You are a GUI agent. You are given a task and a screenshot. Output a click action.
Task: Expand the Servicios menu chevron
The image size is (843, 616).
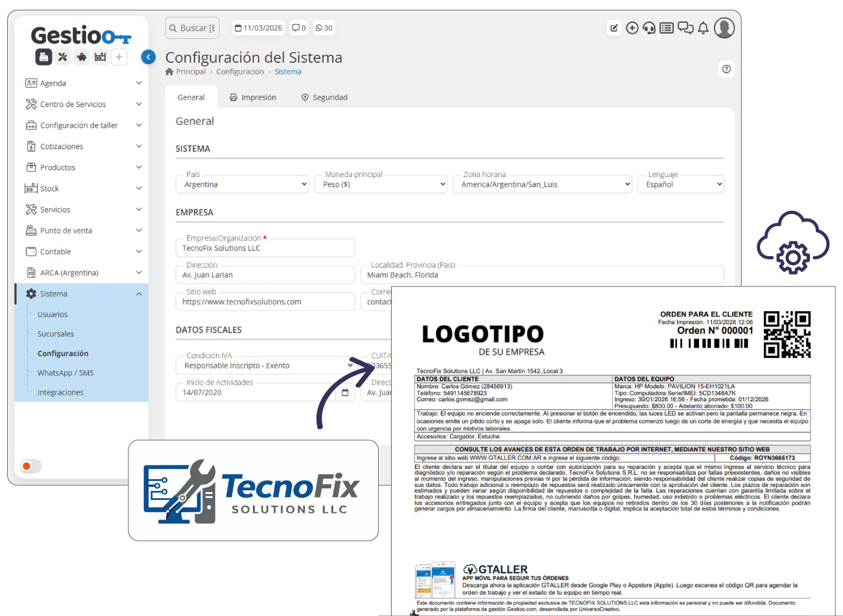click(139, 209)
